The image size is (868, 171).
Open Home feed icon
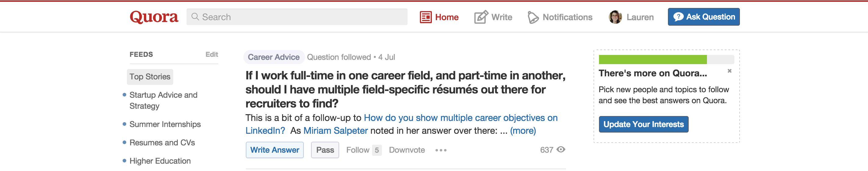(x=425, y=17)
